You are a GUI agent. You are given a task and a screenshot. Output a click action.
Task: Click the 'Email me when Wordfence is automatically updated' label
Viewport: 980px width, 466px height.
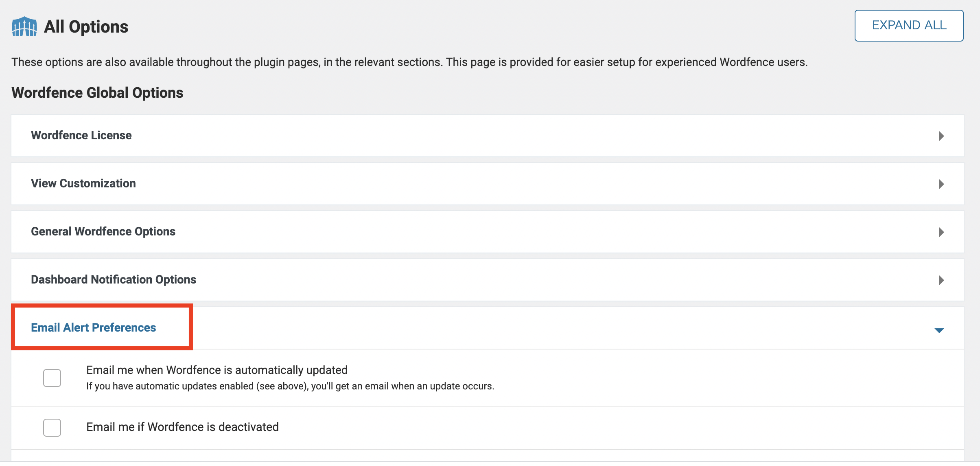click(217, 370)
